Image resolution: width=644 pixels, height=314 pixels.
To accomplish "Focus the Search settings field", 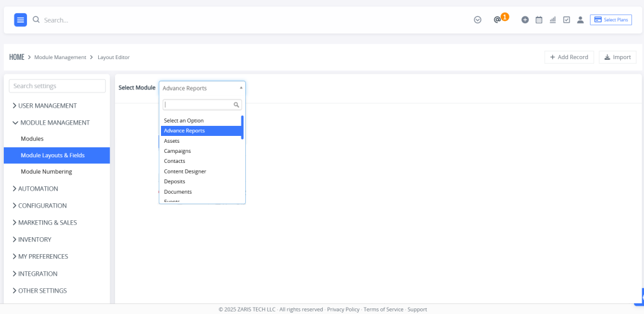I will pos(57,86).
